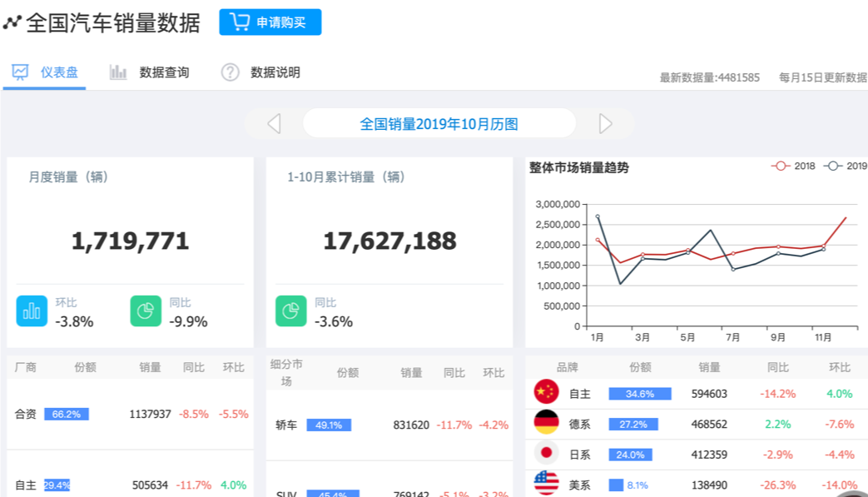Click the blue bar-chart 环比 icon
868x497 pixels.
[x=32, y=311]
